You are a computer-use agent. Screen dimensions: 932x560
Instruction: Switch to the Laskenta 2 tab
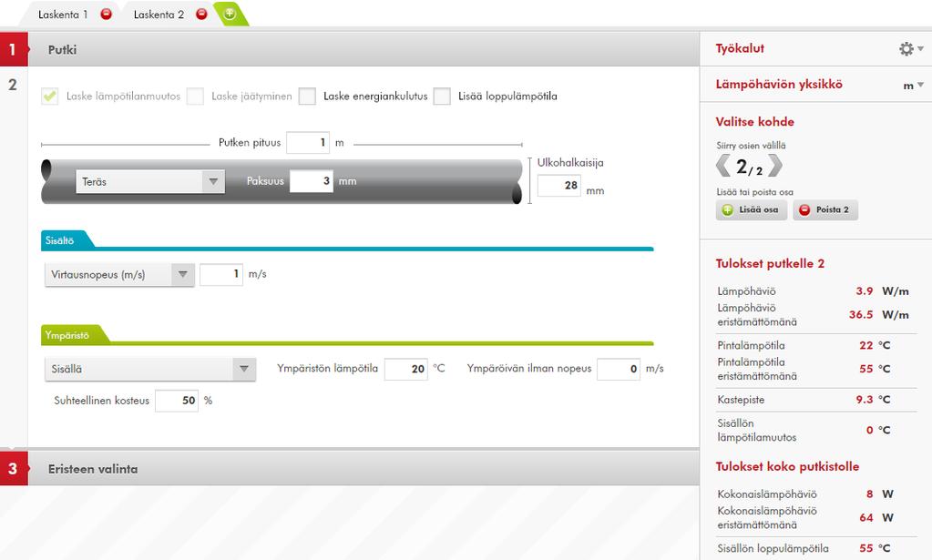pyautogui.click(x=159, y=15)
